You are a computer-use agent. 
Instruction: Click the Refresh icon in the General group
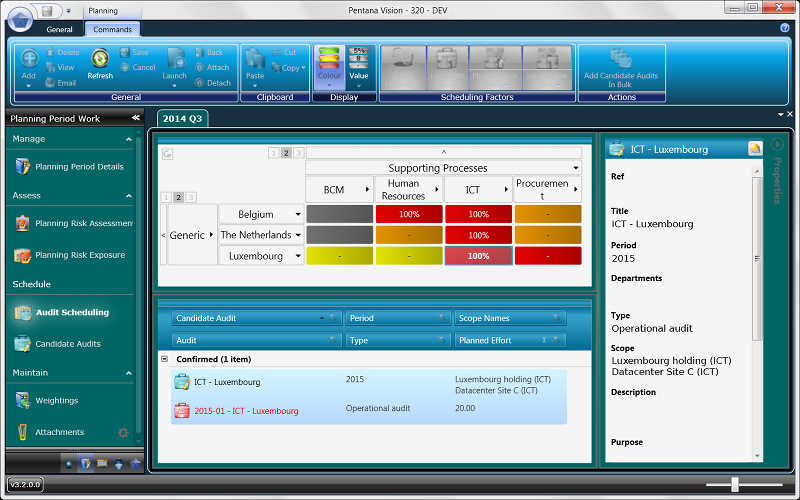(x=100, y=59)
